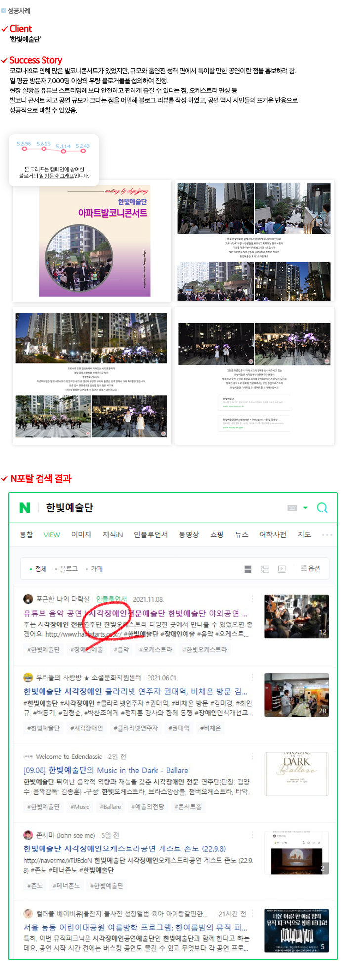Click the 성공사례 header square icon
Screen dimensions: 346x980
[x=4, y=10]
